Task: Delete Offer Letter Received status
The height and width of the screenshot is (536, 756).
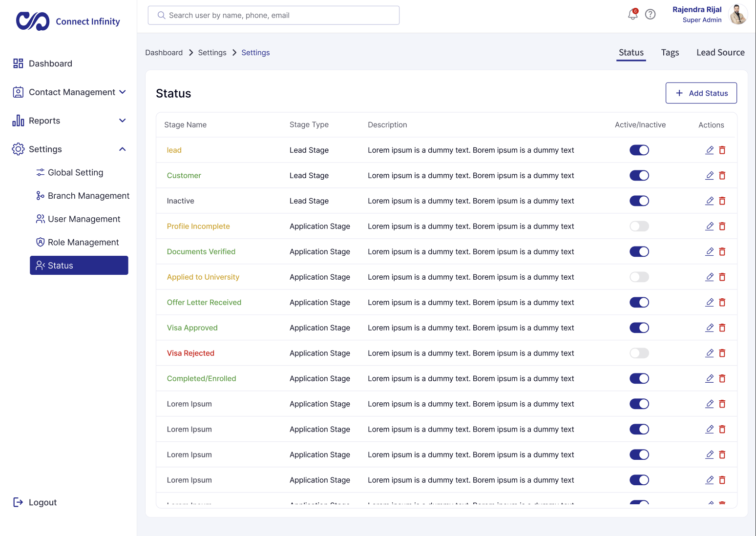Action: click(722, 302)
